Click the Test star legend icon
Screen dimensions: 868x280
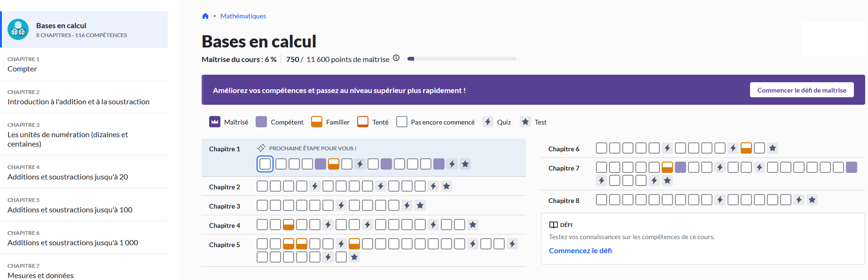(525, 122)
